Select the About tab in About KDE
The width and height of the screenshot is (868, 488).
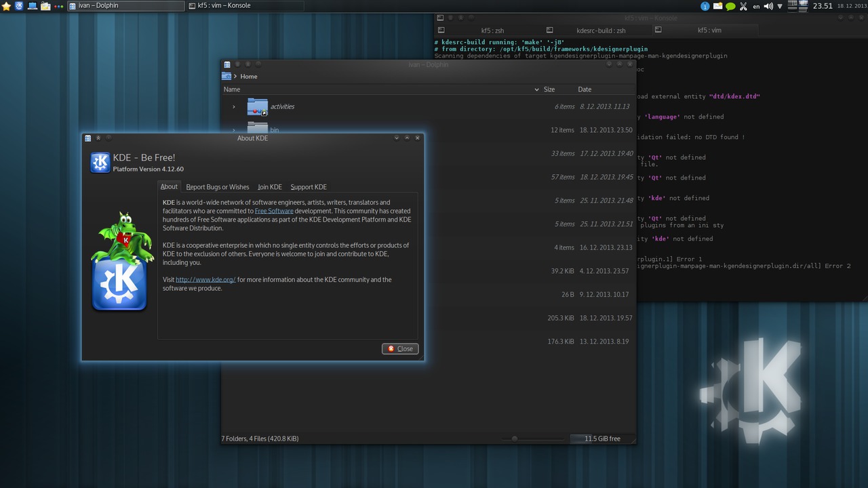coord(169,186)
